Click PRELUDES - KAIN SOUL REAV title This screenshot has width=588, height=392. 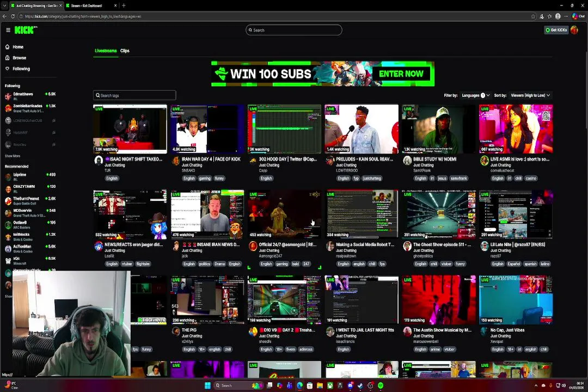pos(364,159)
